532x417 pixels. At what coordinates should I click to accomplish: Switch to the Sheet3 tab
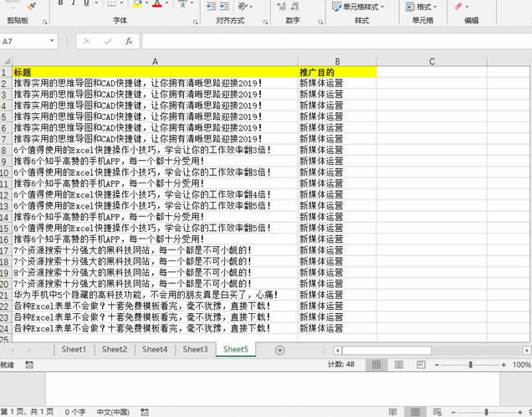coord(195,349)
